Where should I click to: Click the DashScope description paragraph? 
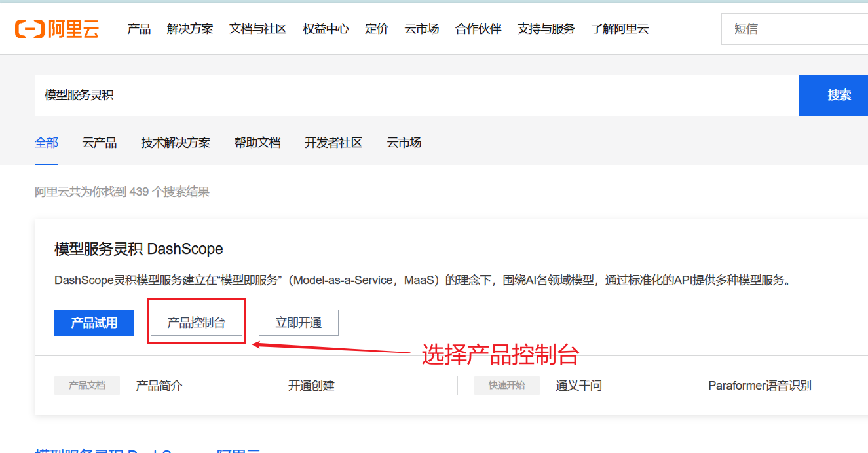(x=423, y=280)
